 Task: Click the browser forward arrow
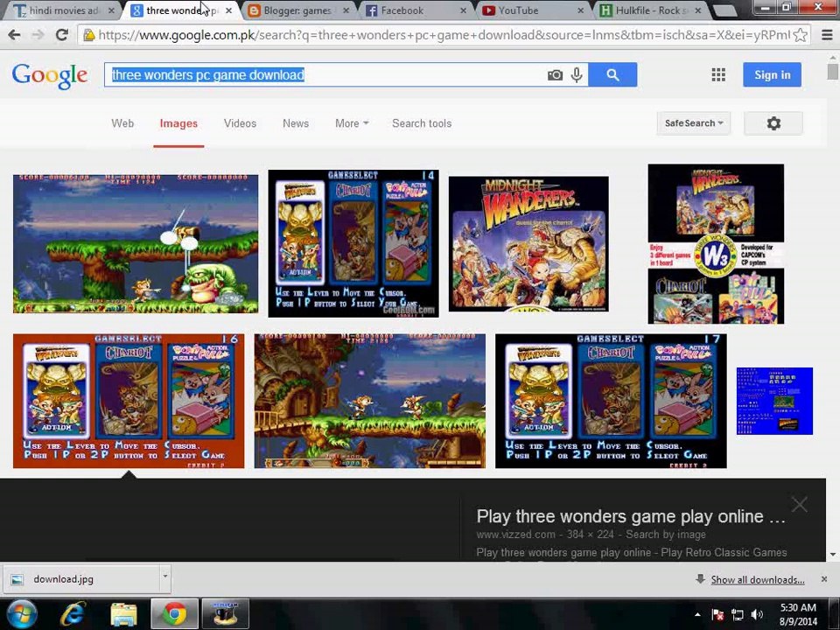click(x=38, y=35)
